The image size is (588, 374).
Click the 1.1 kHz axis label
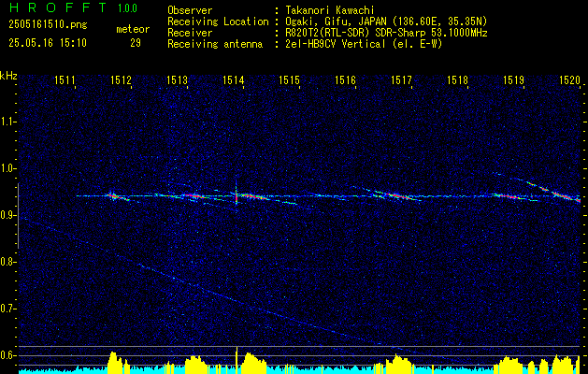7,122
